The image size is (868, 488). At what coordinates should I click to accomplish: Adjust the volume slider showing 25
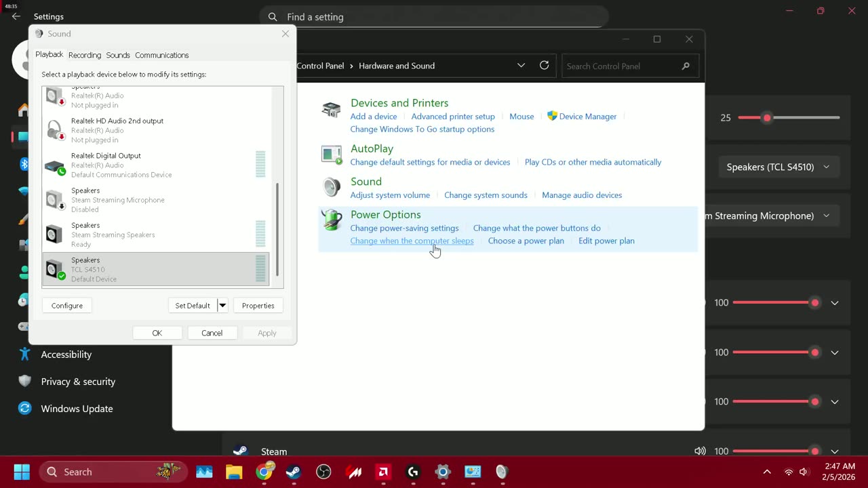point(789,118)
